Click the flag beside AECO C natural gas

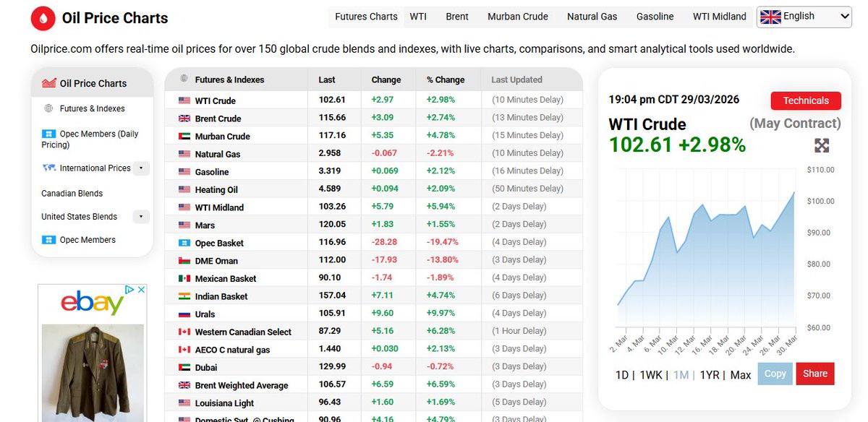click(x=184, y=350)
